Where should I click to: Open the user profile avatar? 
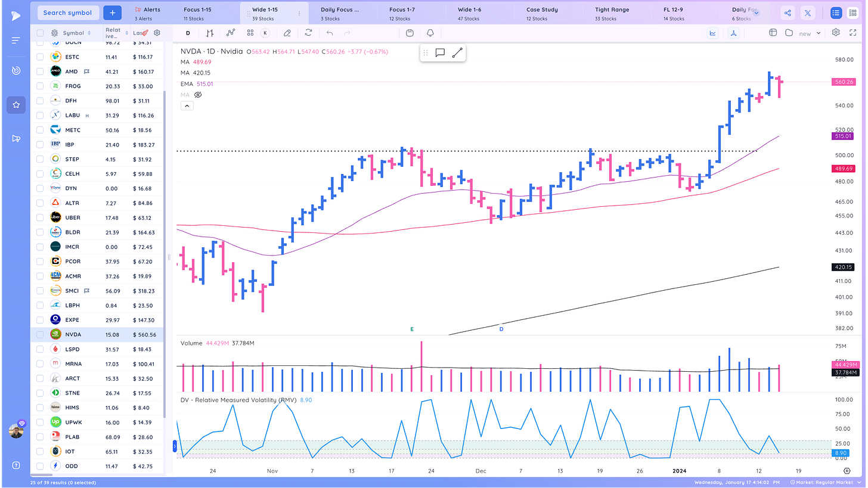(x=16, y=431)
